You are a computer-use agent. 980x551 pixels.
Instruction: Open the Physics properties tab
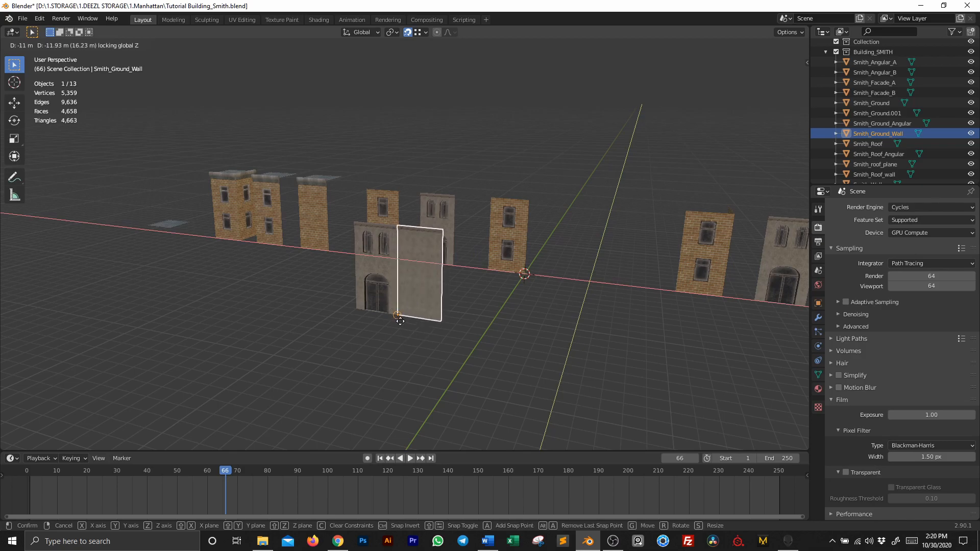pyautogui.click(x=818, y=346)
